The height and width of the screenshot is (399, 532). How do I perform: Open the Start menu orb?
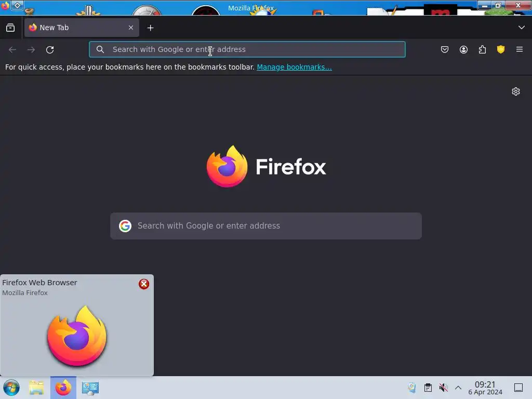[11, 388]
